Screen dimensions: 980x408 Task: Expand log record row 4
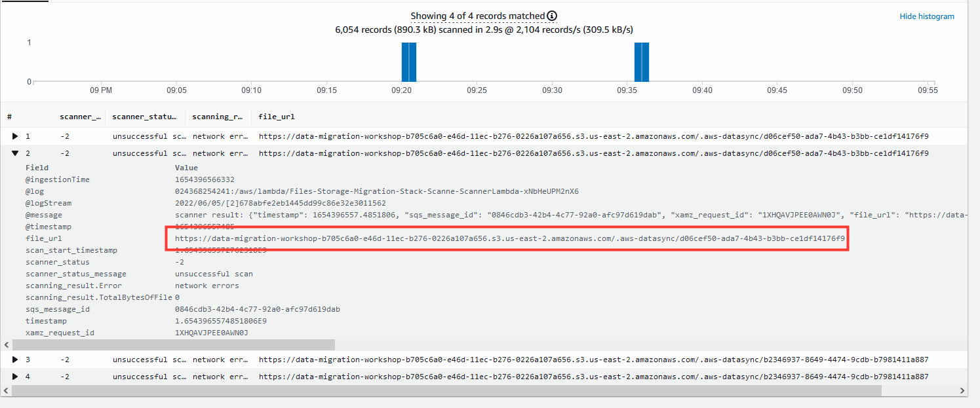coord(15,377)
